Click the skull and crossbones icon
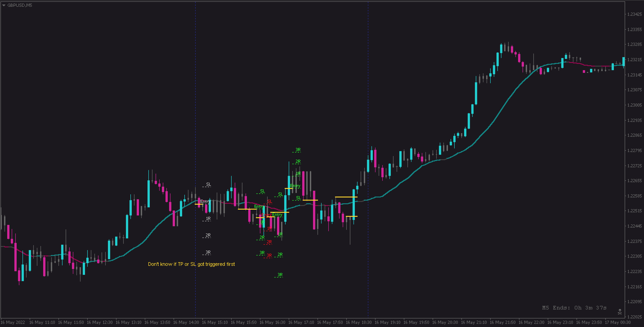Image resolution: width=644 pixels, height=327 pixels. (619, 311)
